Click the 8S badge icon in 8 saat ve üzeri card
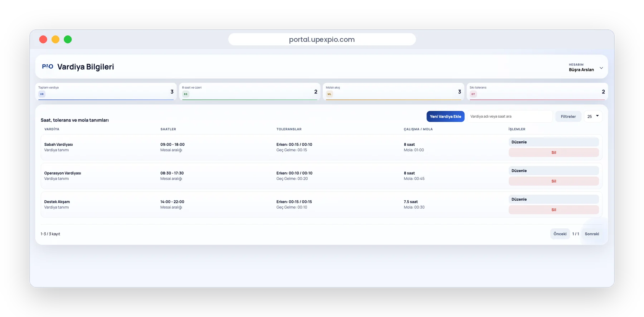Viewport: 644px width, 317px height. 186,94
